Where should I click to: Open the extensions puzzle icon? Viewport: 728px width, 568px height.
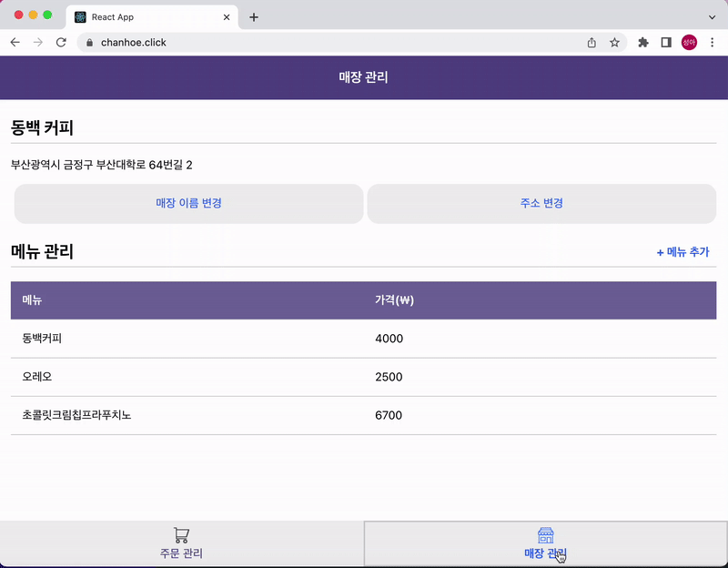[643, 43]
